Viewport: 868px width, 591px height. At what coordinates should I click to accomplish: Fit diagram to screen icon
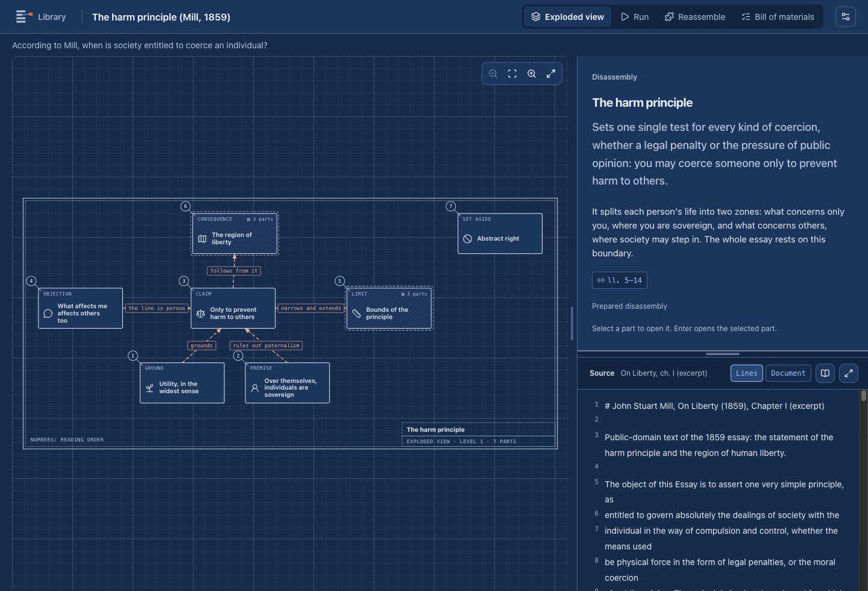point(512,74)
